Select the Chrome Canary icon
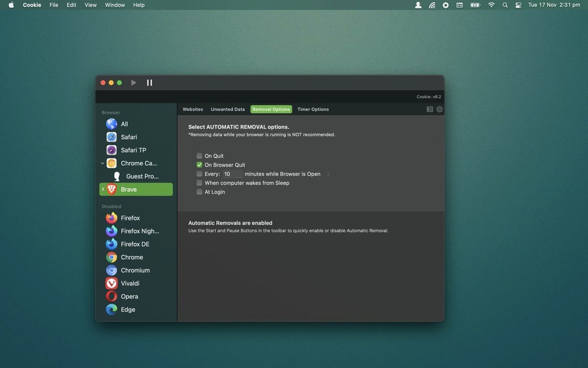 coord(112,163)
